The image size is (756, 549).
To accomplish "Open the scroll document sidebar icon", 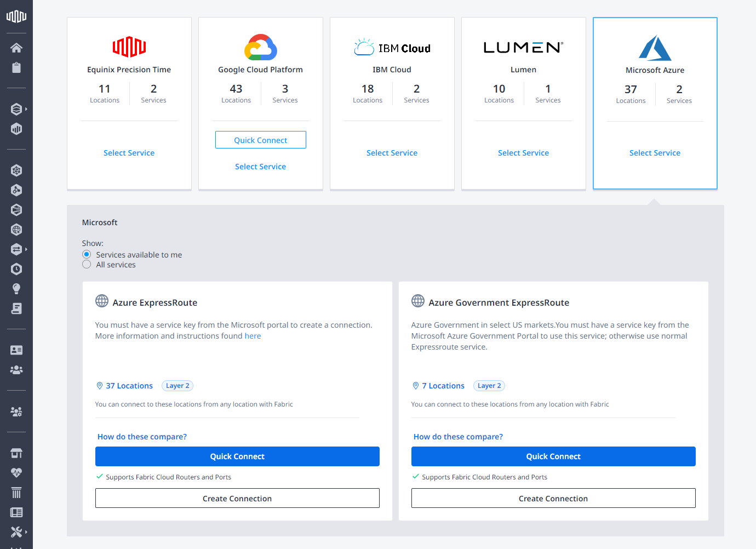I will pyautogui.click(x=16, y=308).
